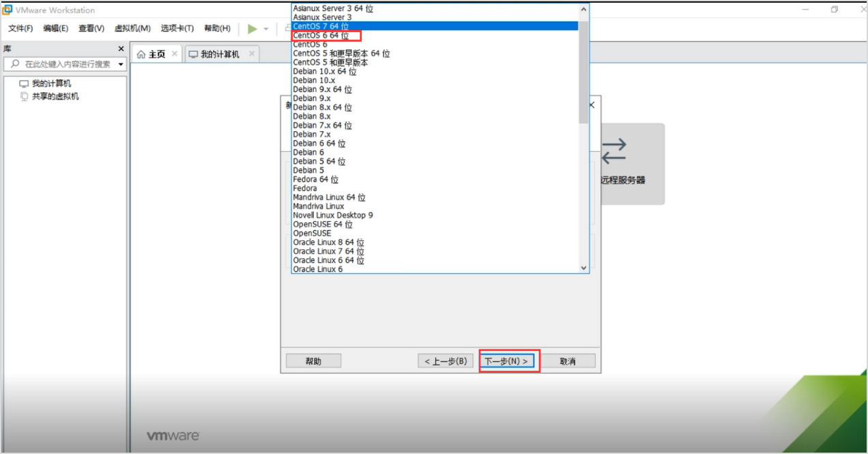Image resolution: width=868 pixels, height=454 pixels.
Task: Cancel the wizard with 取消
Action: pos(568,361)
